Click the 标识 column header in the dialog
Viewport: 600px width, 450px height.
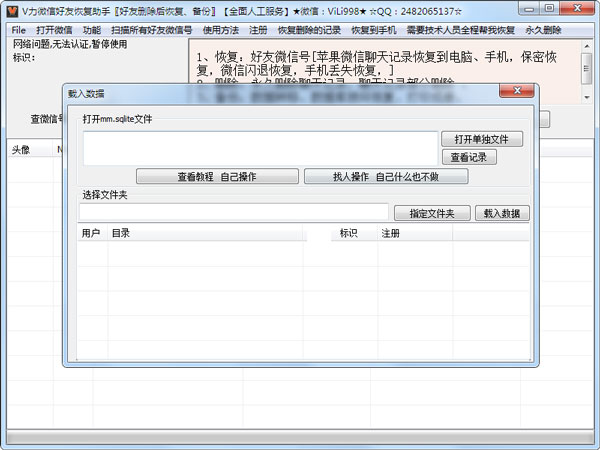(x=348, y=233)
